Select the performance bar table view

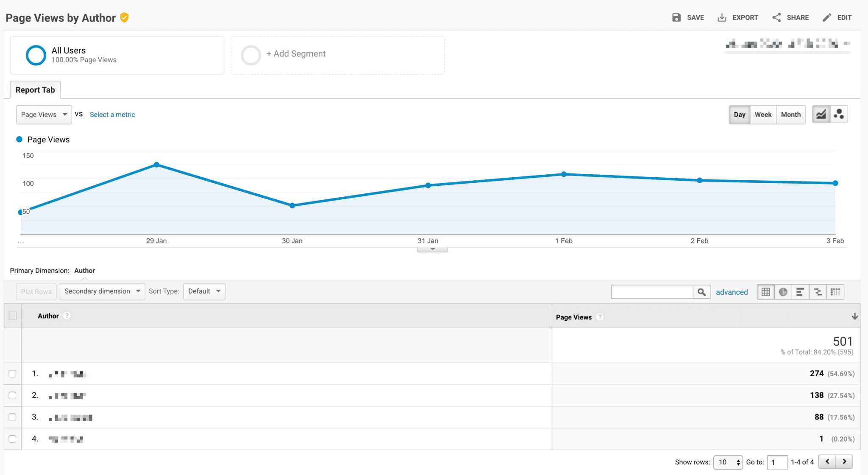[x=801, y=292]
